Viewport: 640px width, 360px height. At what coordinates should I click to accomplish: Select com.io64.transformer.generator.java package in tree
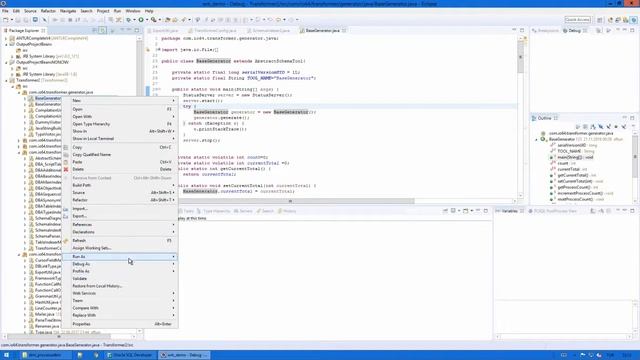click(61, 92)
